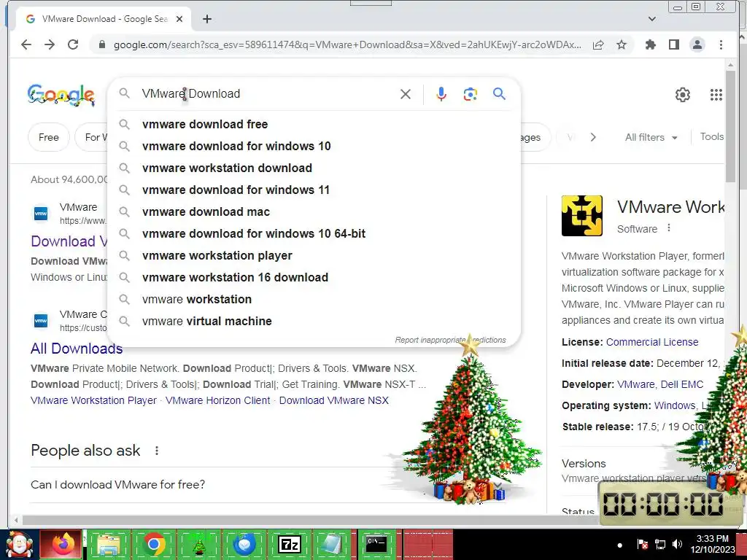This screenshot has width=747, height=560.
Task: Open Google Chrome taskbar icon
Action: 153,544
